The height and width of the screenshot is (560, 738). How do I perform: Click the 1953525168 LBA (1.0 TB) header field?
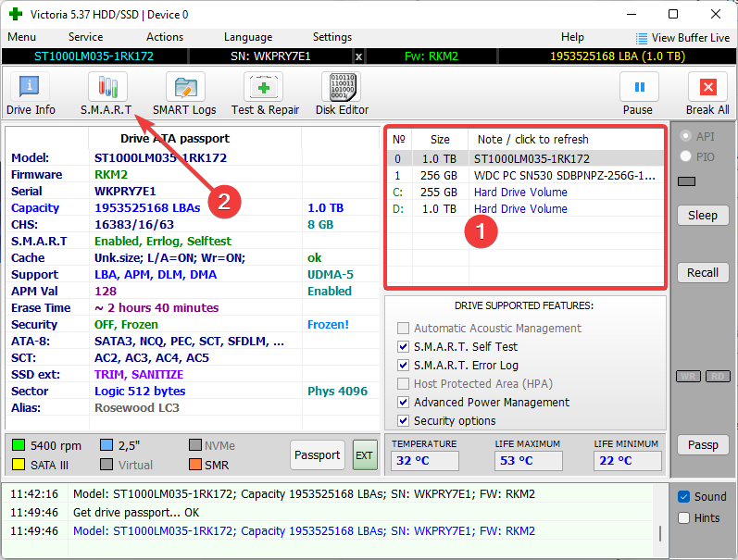click(x=617, y=56)
